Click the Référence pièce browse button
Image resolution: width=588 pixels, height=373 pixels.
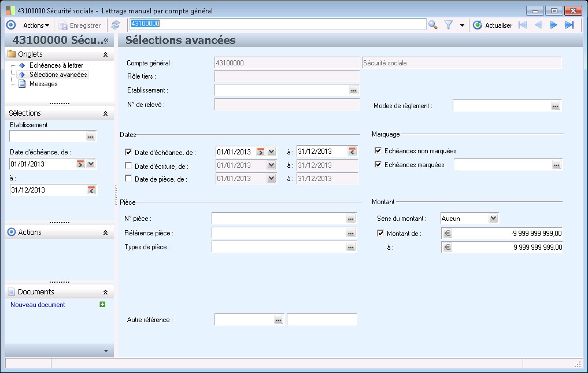(x=350, y=233)
